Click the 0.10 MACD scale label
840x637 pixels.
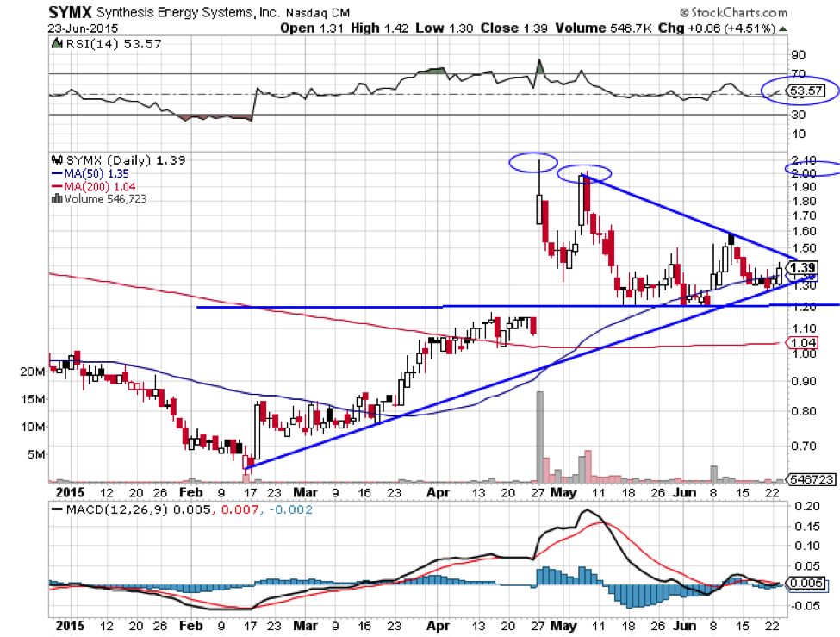[x=806, y=546]
